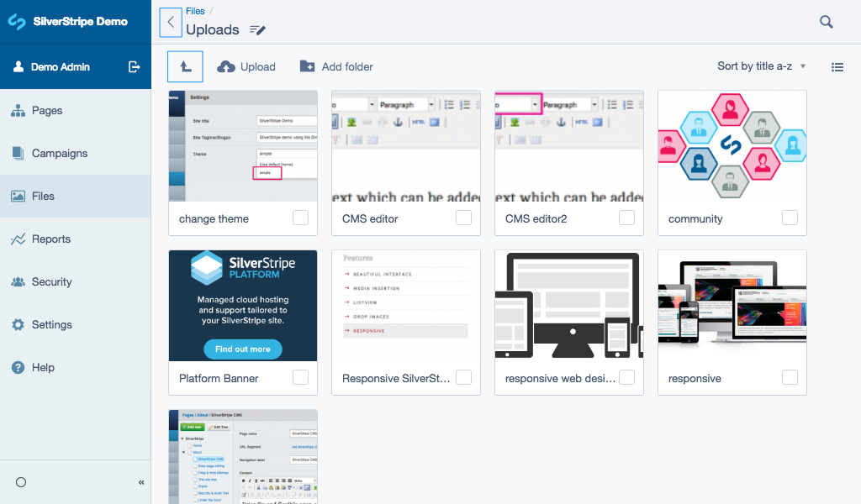
Task: Log out using icon beside Demo Admin
Action: 134,67
